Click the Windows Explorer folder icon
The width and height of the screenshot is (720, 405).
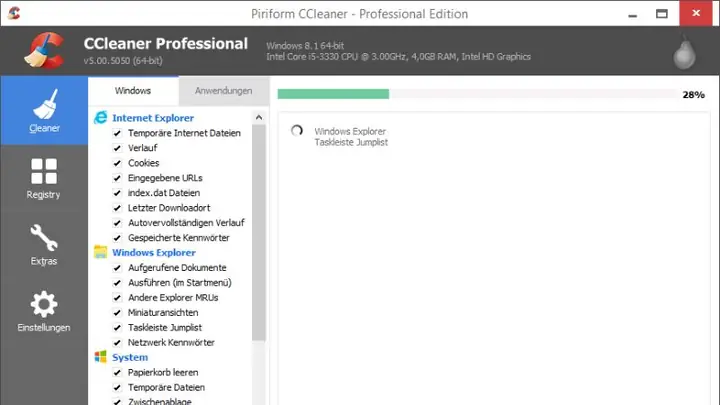tap(101, 252)
